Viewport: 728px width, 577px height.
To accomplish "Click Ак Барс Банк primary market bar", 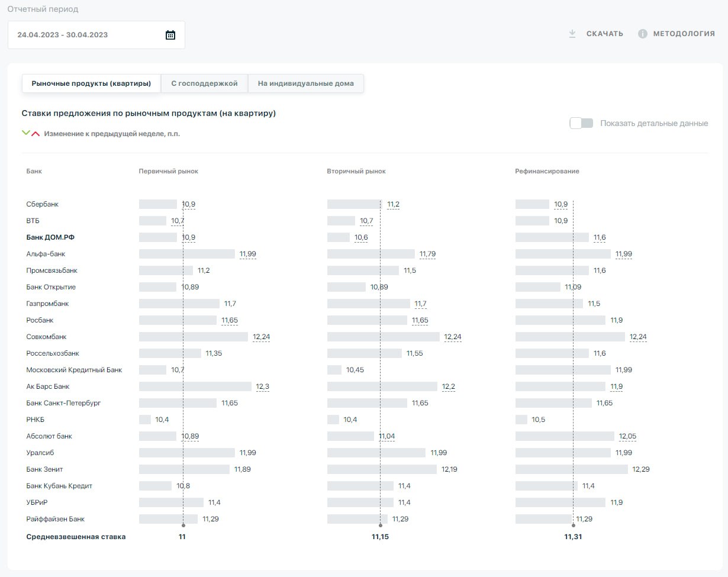I will coord(195,386).
